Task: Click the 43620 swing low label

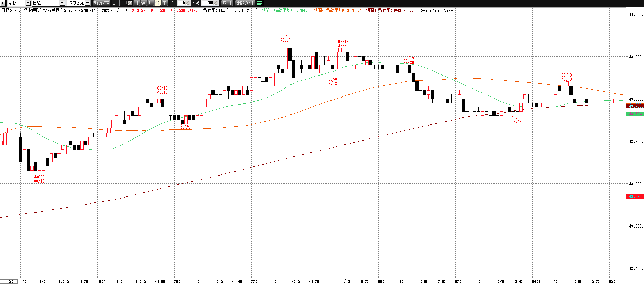Action: coord(39,179)
